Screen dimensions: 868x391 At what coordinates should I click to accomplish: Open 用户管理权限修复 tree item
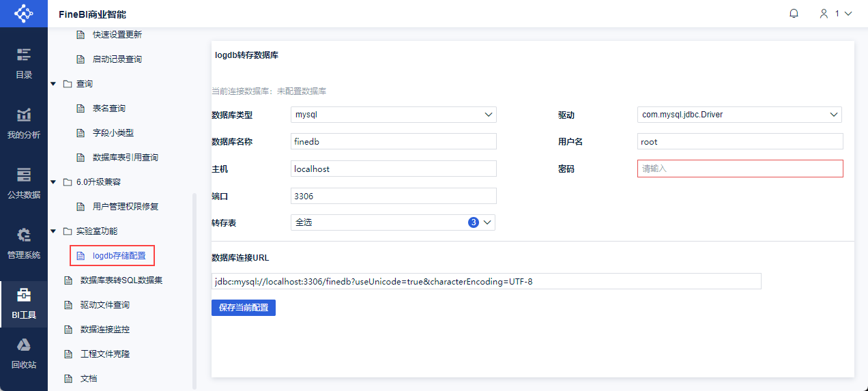[x=126, y=207]
